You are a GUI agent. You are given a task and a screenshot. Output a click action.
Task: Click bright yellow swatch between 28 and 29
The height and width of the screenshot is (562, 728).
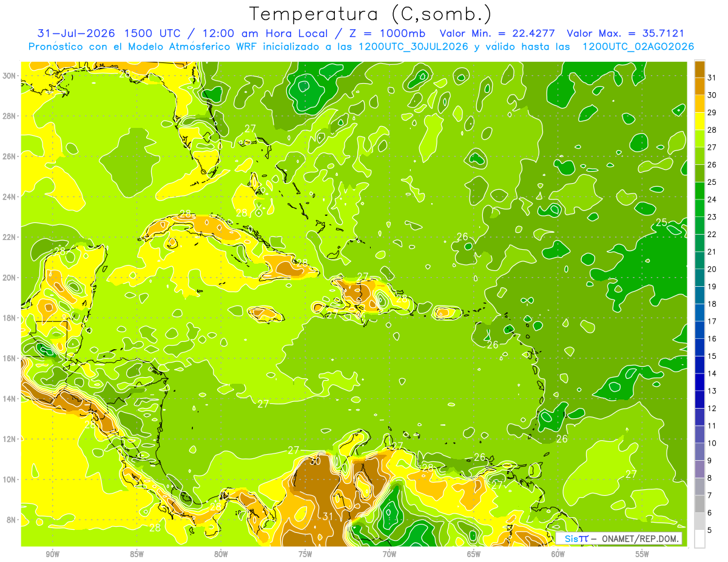[699, 121]
